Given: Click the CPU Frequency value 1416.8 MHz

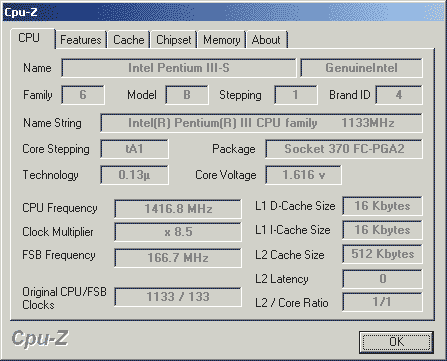Looking at the screenshot, I should tap(178, 209).
